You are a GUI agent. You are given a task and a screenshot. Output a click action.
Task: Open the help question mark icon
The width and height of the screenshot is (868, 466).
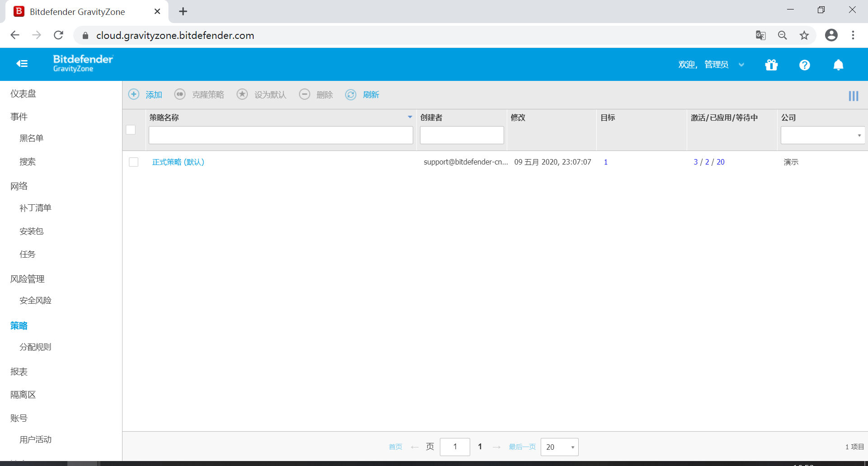pyautogui.click(x=804, y=65)
